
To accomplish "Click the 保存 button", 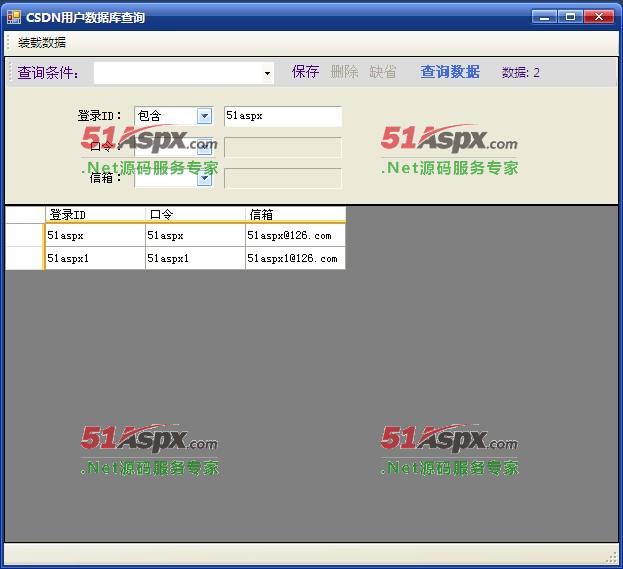I will pos(305,72).
